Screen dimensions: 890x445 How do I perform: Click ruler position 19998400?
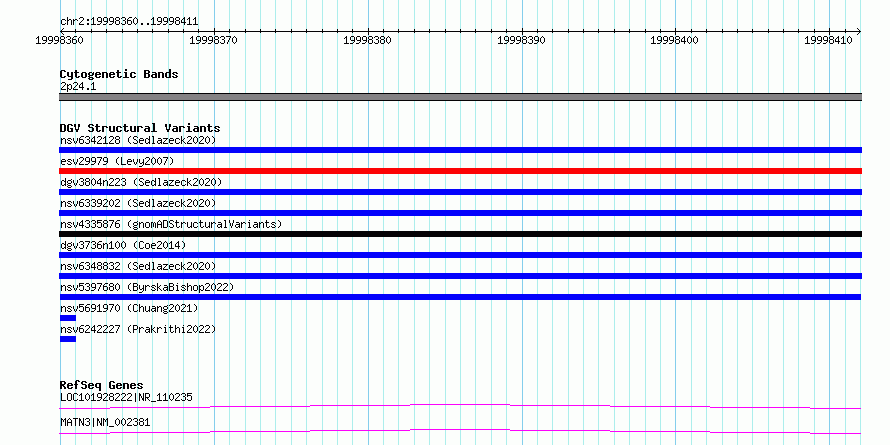click(675, 40)
